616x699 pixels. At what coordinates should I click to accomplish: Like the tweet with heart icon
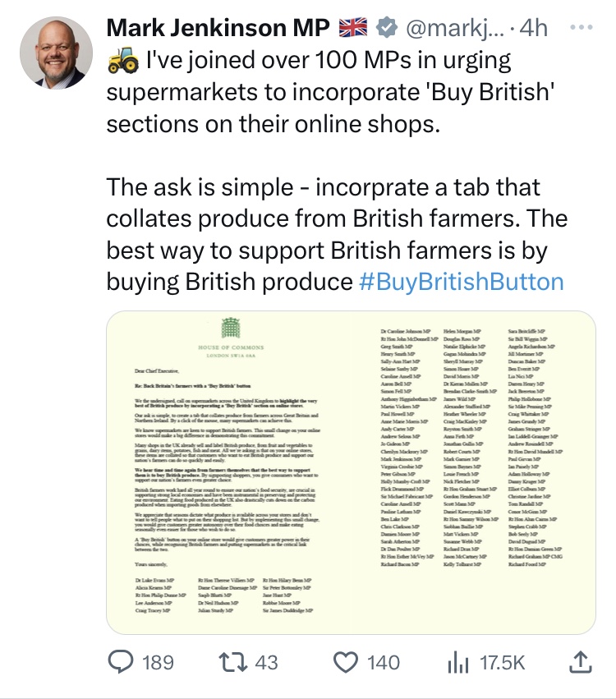[x=347, y=661]
